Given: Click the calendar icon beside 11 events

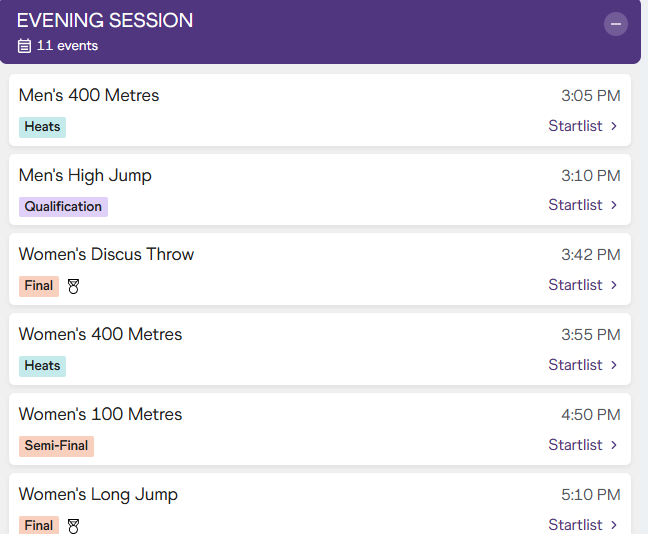Looking at the screenshot, I should coord(25,46).
